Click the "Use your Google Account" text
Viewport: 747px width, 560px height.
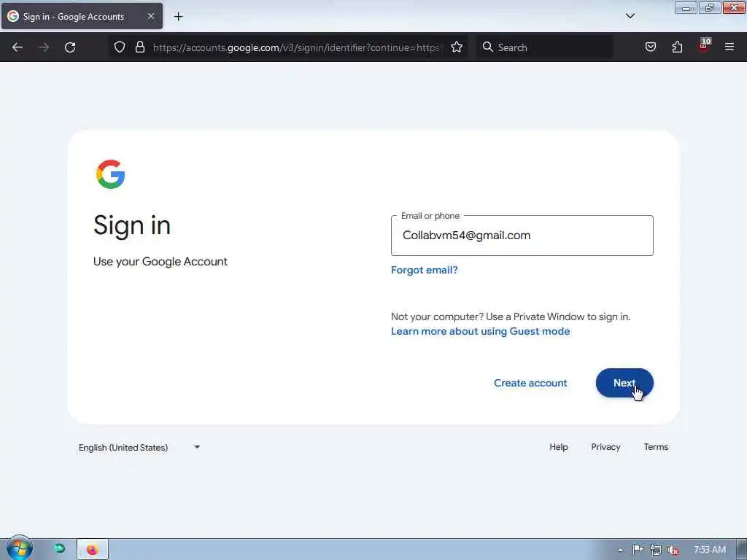coord(160,262)
